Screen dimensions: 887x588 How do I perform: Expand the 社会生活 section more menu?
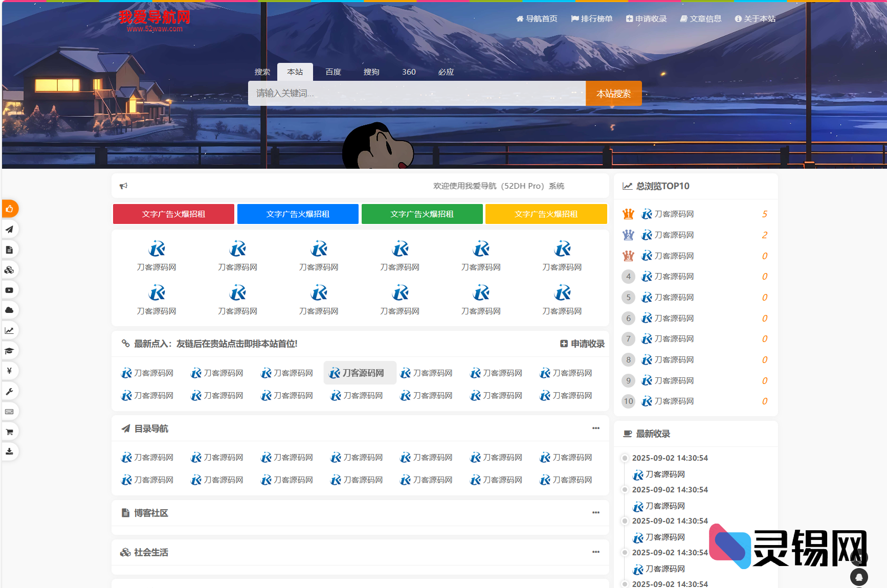pyautogui.click(x=595, y=552)
